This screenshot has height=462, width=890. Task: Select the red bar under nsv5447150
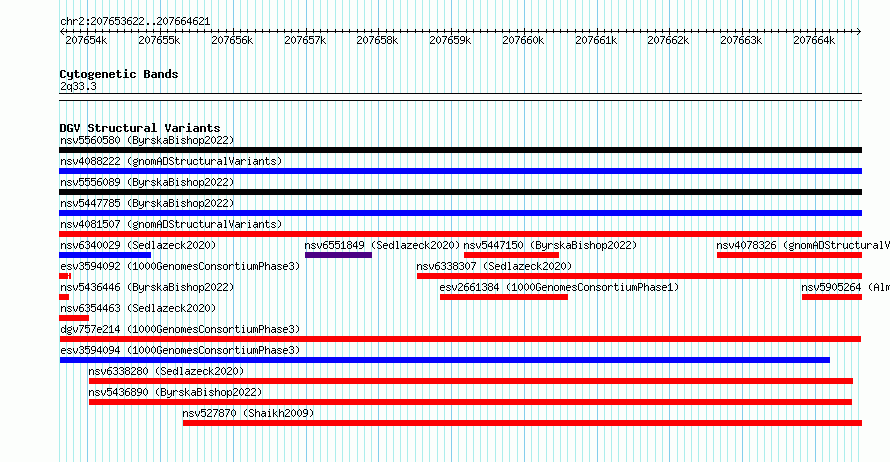pos(511,255)
